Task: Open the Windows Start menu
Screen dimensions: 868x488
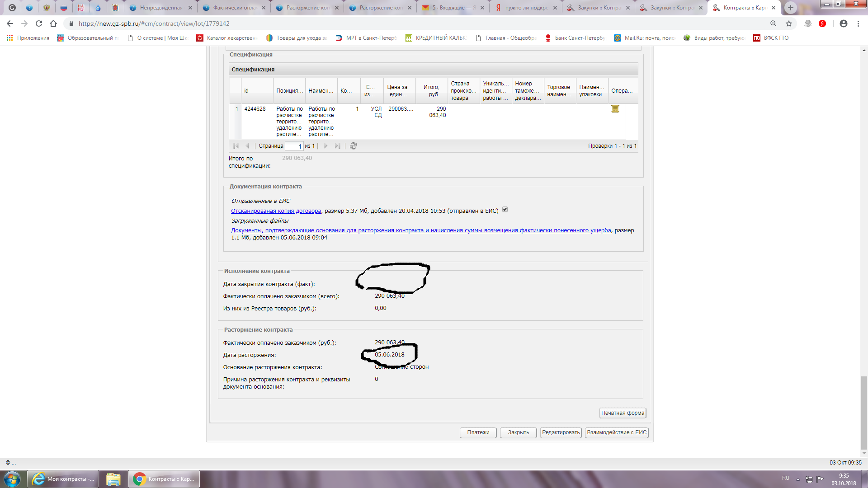Action: click(x=12, y=479)
